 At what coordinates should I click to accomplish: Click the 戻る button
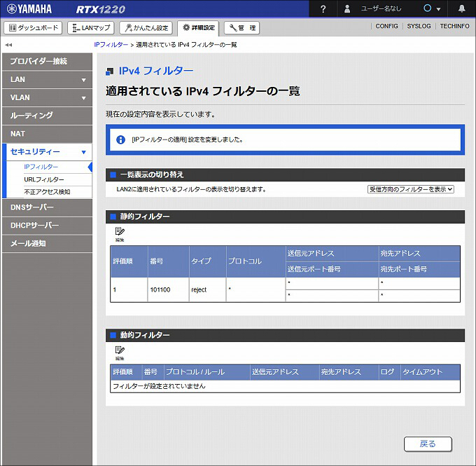coord(428,444)
